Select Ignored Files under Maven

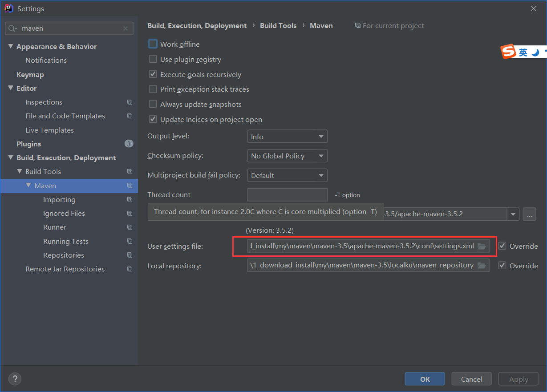(64, 214)
